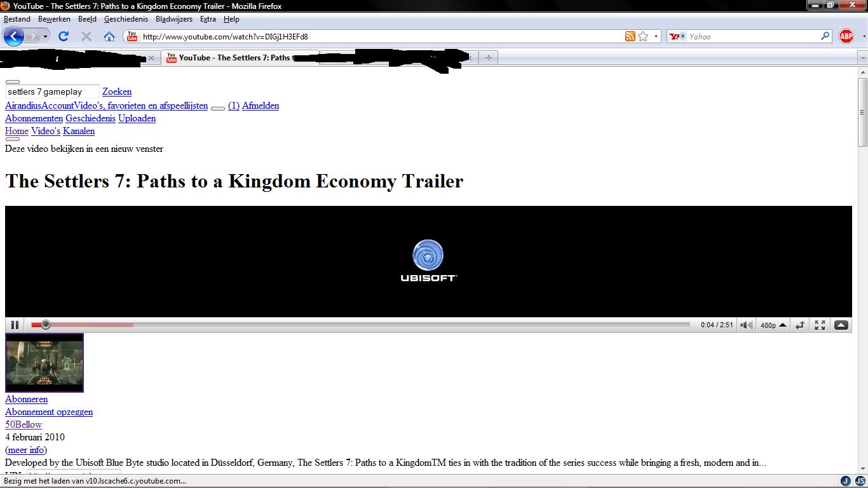Click the small button before the (1) link
The width and height of the screenshot is (868, 488).
(218, 109)
